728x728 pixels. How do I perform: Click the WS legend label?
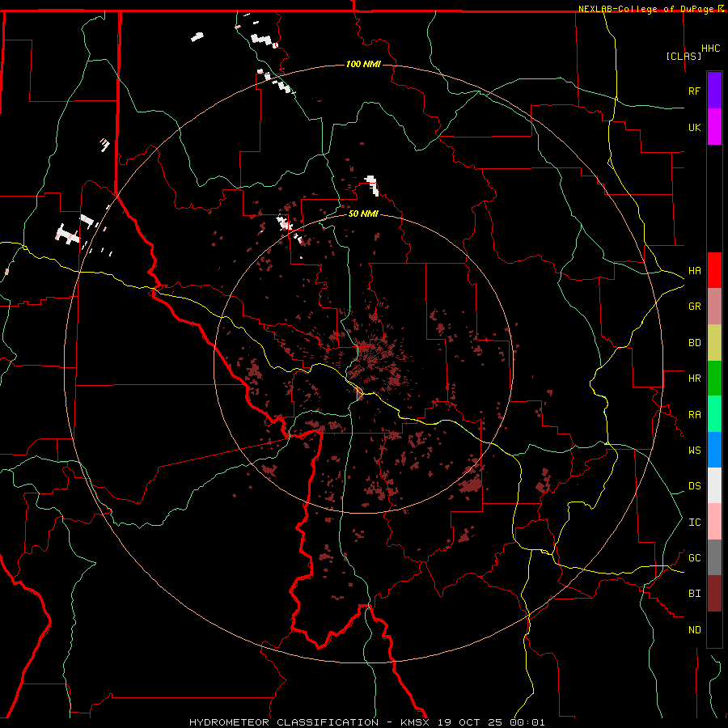pyautogui.click(x=694, y=451)
